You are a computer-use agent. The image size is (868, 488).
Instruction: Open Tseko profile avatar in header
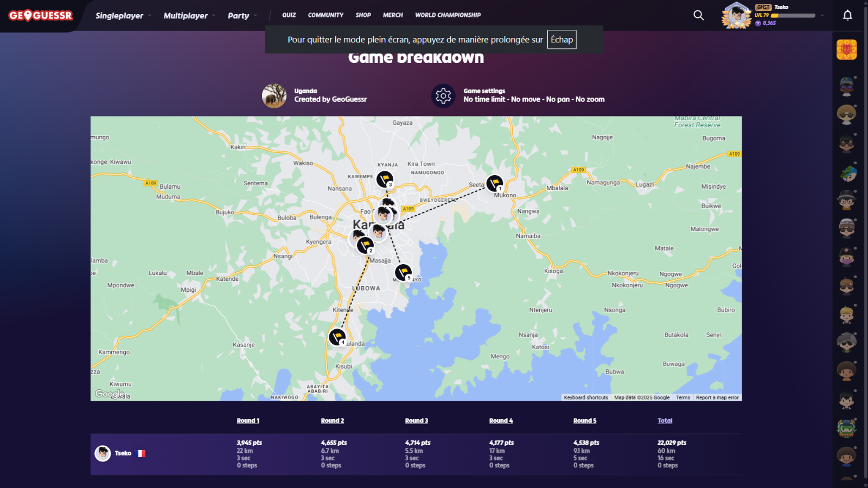(x=736, y=15)
